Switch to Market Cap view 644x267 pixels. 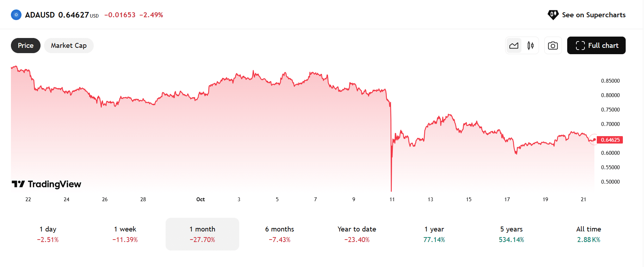(x=69, y=45)
